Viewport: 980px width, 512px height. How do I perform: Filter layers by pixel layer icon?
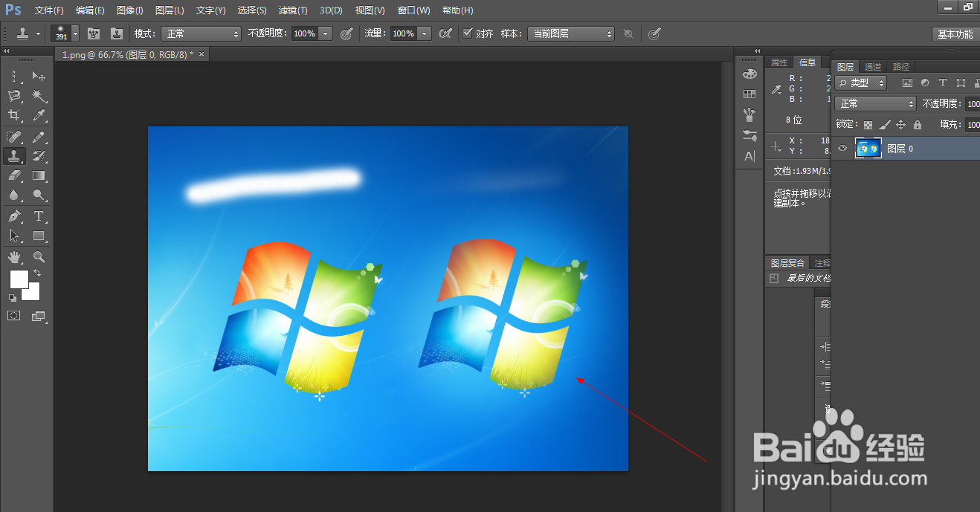(x=906, y=82)
